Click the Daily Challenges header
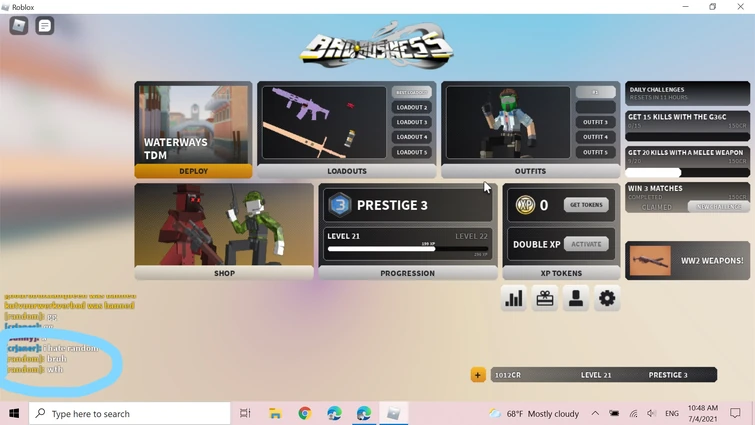 687,93
